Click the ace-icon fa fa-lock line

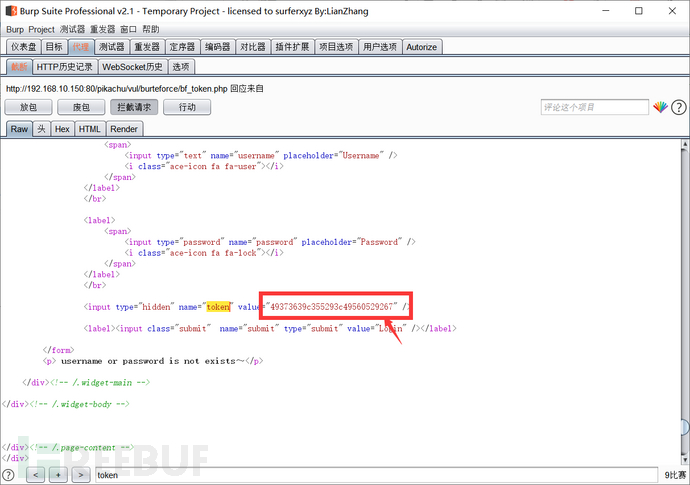pyautogui.click(x=204, y=253)
